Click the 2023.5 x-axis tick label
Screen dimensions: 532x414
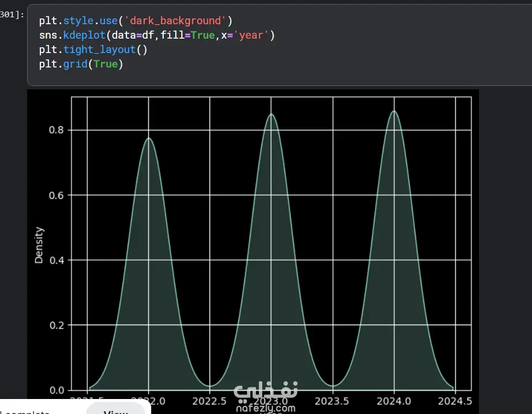coord(332,401)
